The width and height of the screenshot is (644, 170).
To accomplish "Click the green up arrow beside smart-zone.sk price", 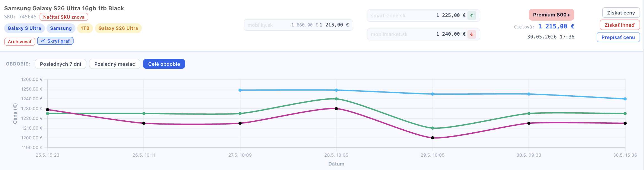I will pos(472,16).
